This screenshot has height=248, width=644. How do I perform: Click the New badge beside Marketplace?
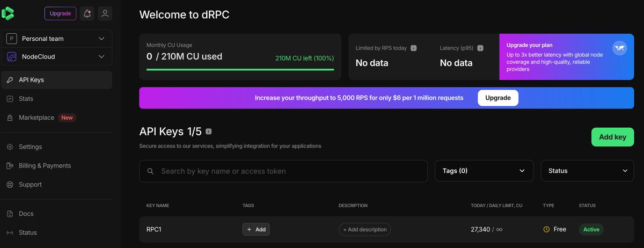(67, 118)
